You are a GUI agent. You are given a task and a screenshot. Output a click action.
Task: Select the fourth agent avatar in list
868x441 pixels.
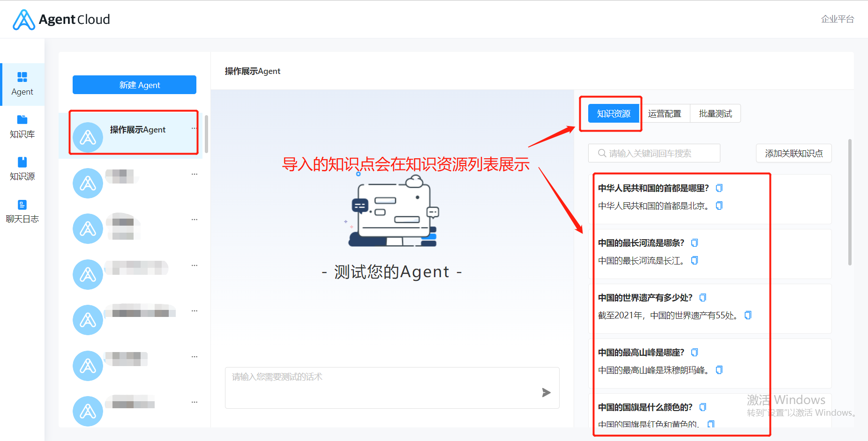click(x=88, y=274)
